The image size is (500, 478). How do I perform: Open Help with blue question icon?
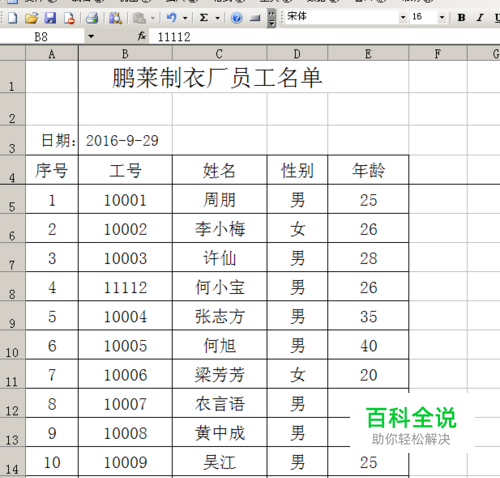pos(237,18)
